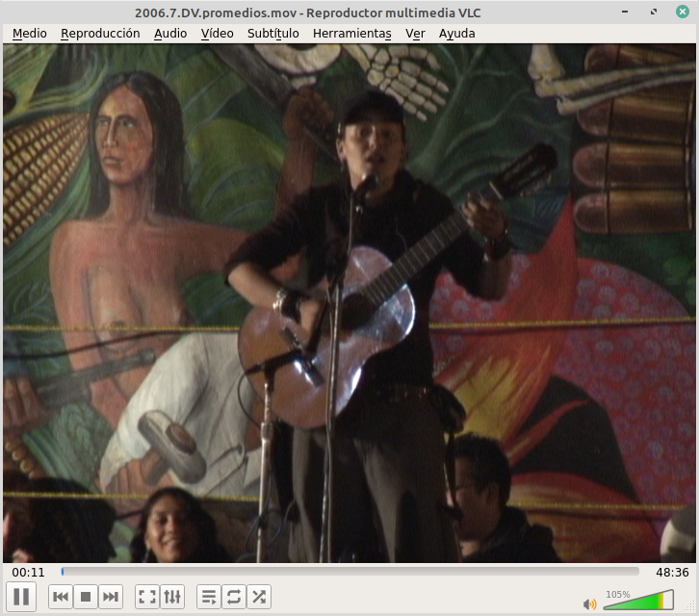Open the Ayuda menu
This screenshot has width=699, height=616.
click(x=457, y=34)
